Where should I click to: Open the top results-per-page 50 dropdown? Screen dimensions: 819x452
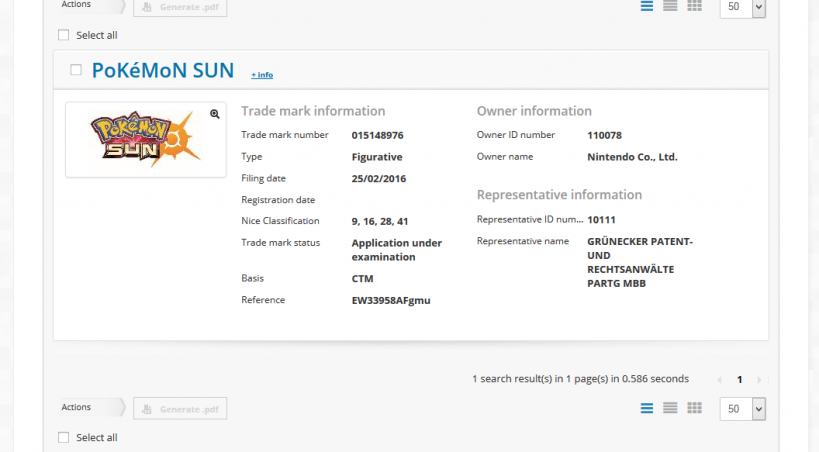point(742,7)
